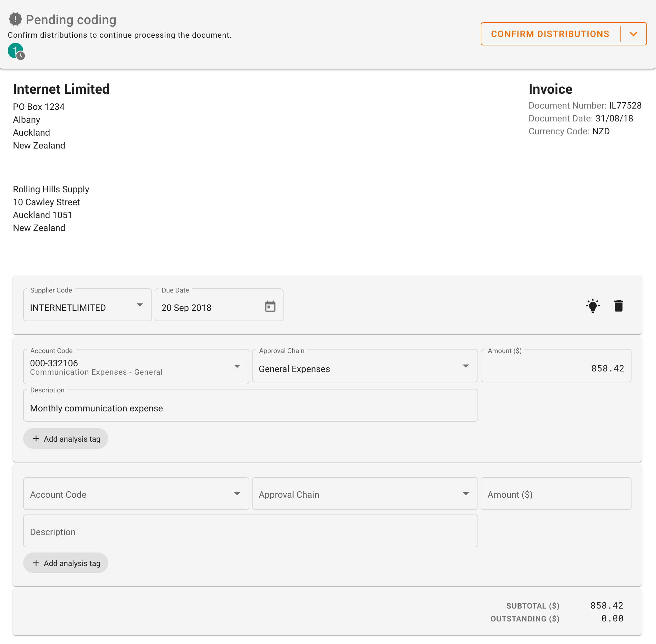
Task: Expand the chevron next to Confirm Distributions
Action: (x=634, y=34)
